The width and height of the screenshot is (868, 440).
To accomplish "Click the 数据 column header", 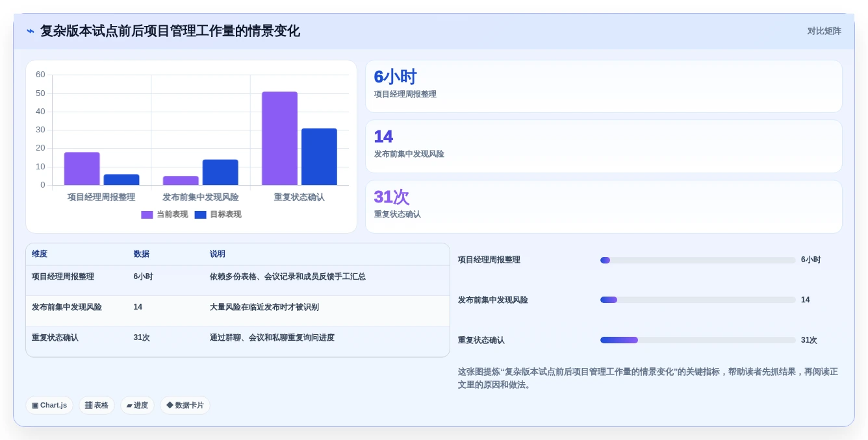I will pyautogui.click(x=141, y=254).
